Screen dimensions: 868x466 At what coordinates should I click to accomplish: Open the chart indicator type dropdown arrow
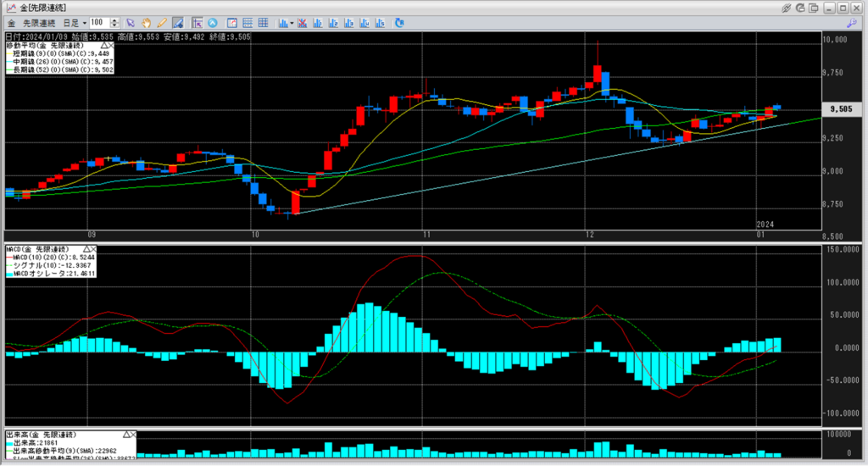coord(292,21)
